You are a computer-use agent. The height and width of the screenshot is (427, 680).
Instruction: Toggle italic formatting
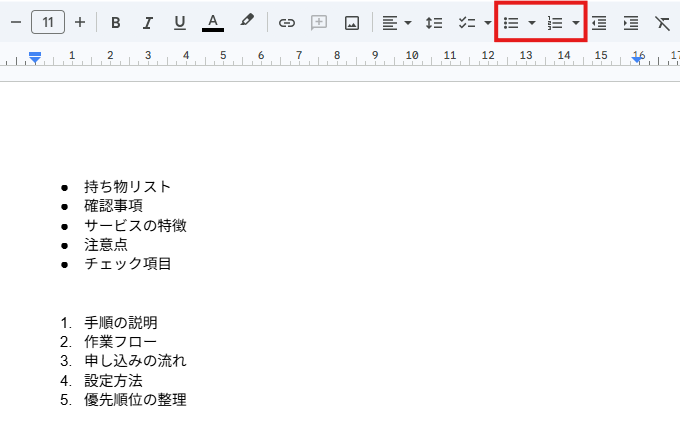click(x=147, y=23)
